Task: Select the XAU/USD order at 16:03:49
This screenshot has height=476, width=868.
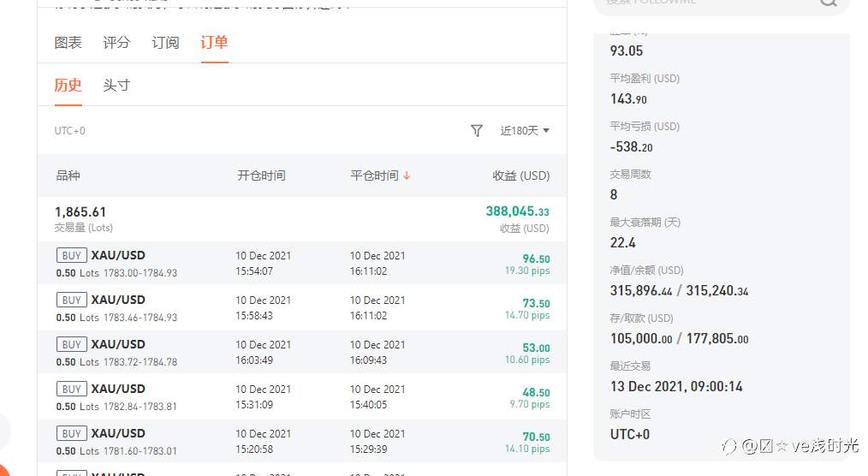Action: (118, 344)
